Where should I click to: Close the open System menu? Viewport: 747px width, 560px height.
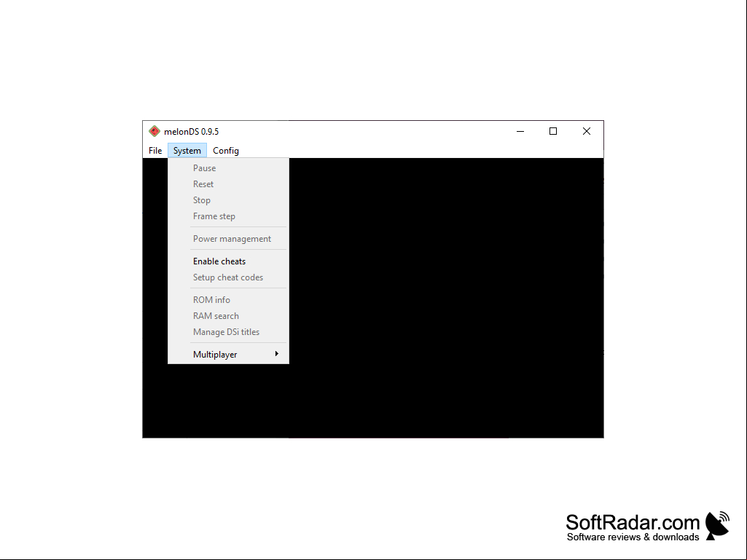(x=187, y=151)
